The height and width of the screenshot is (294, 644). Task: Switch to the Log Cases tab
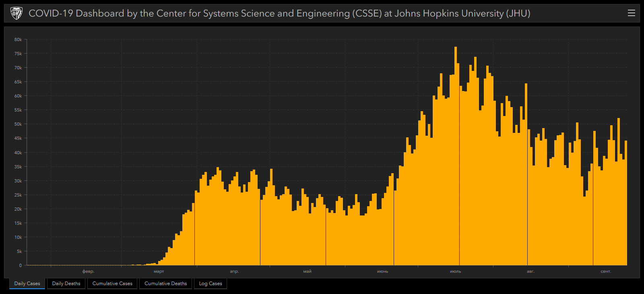(x=211, y=284)
